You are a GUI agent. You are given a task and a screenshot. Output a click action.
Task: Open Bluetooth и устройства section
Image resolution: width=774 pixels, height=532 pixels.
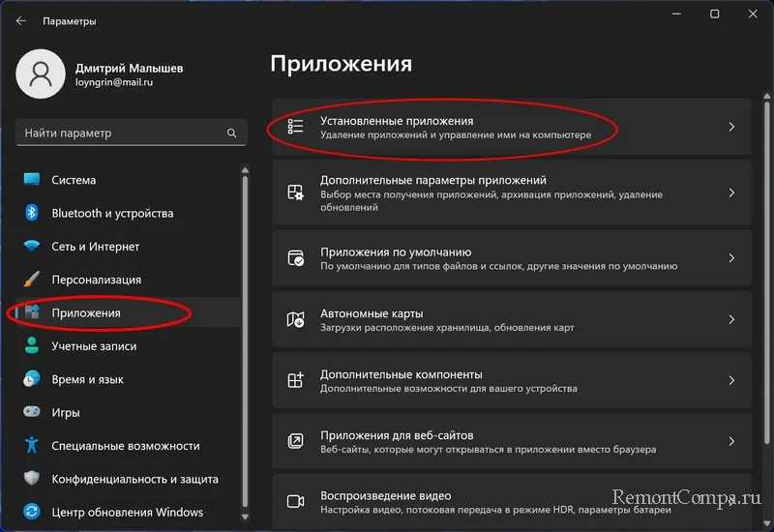(128, 213)
